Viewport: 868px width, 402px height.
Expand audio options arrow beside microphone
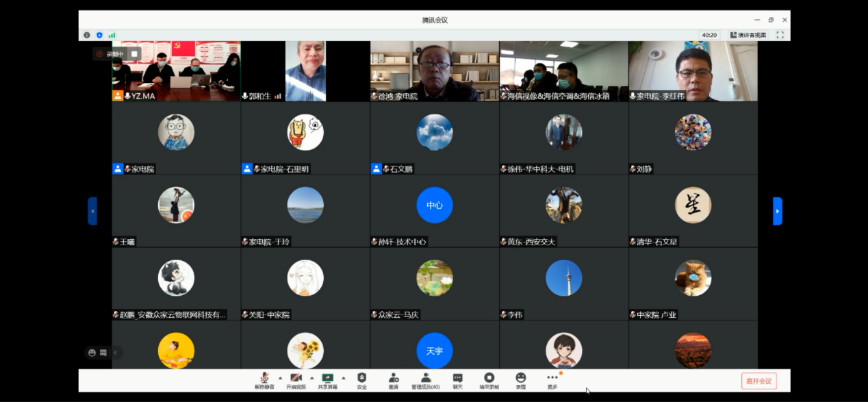coord(280,377)
